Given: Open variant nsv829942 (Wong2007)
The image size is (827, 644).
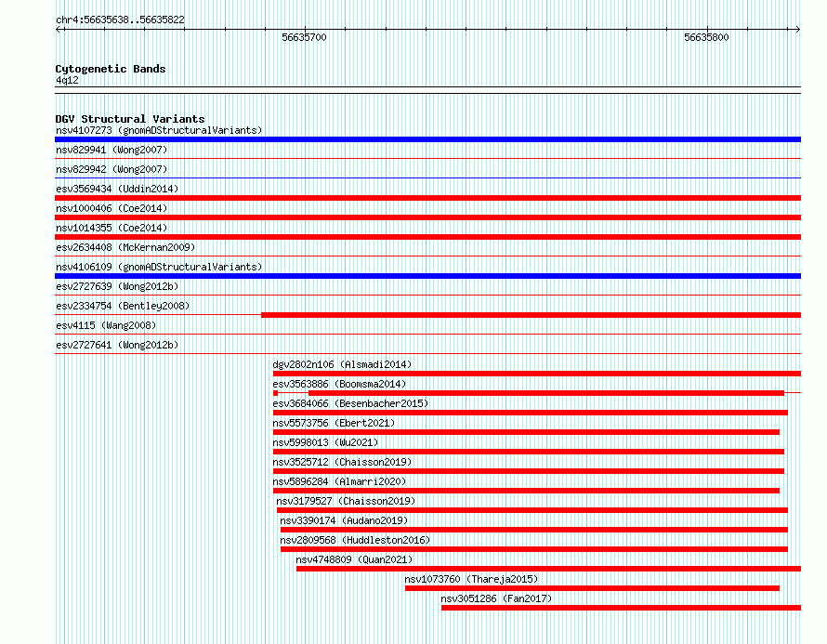Looking at the screenshot, I should (112, 169).
